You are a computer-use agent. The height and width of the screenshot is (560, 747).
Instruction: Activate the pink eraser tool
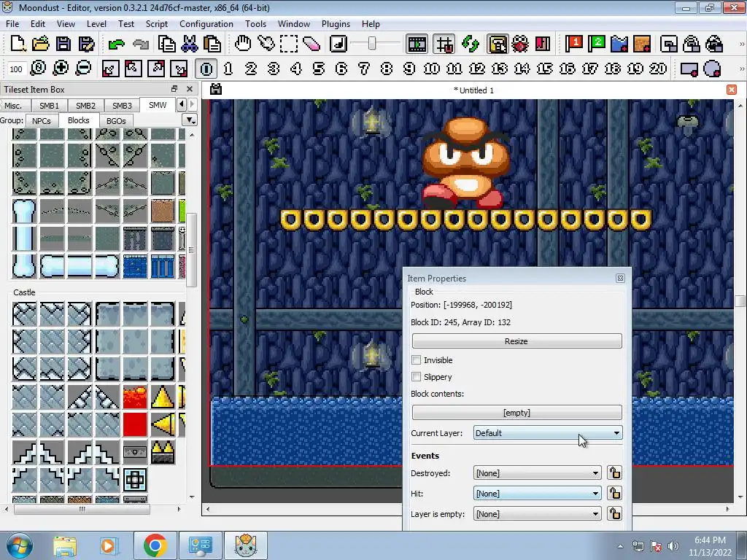pyautogui.click(x=311, y=44)
